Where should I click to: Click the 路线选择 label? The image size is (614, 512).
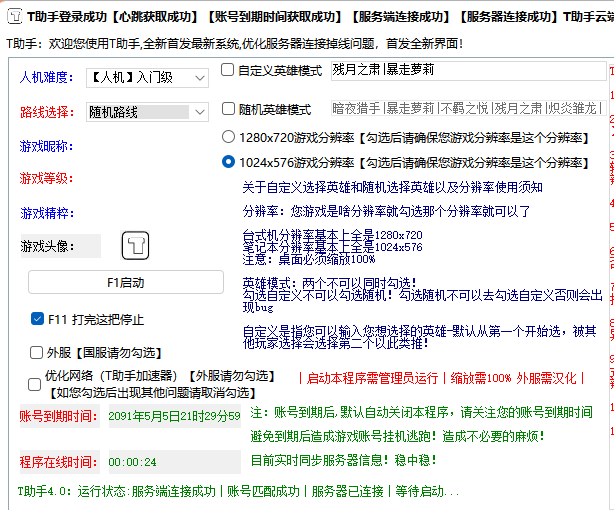(x=47, y=112)
